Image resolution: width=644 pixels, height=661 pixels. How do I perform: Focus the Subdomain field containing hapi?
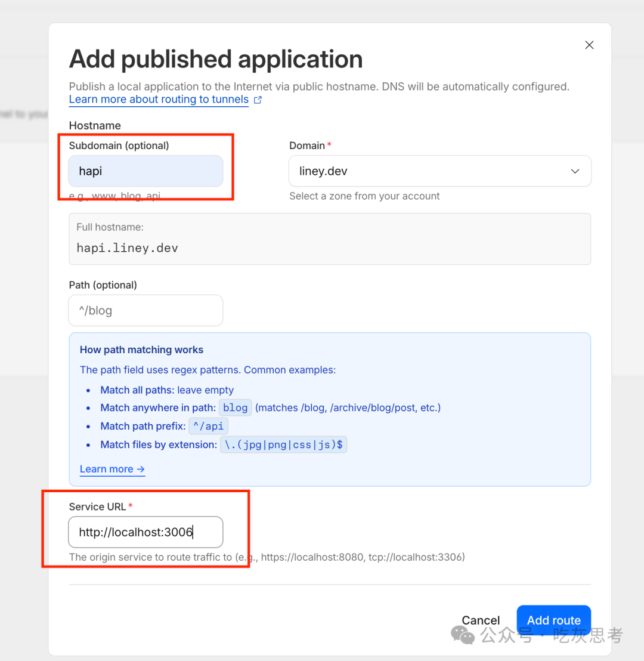tap(146, 171)
